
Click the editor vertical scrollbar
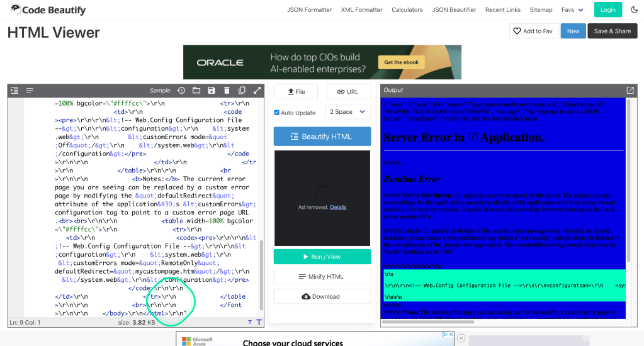pyautogui.click(x=261, y=275)
